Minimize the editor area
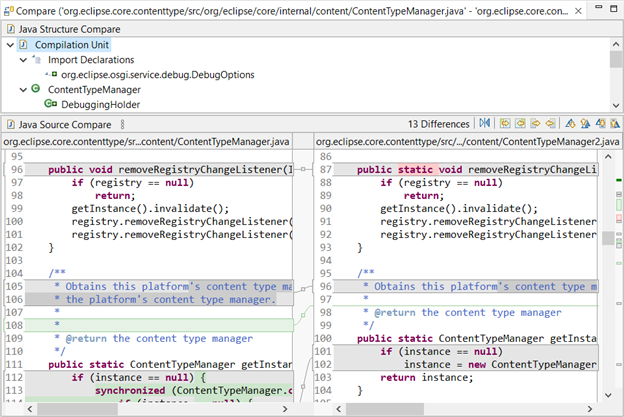Screen dimensions: 624x417 click(599, 7)
